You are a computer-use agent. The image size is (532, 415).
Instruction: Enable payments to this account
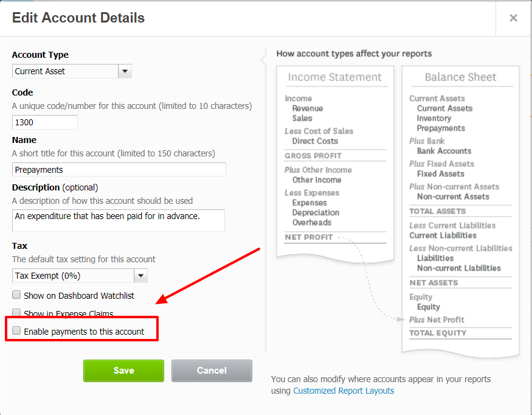[16, 330]
